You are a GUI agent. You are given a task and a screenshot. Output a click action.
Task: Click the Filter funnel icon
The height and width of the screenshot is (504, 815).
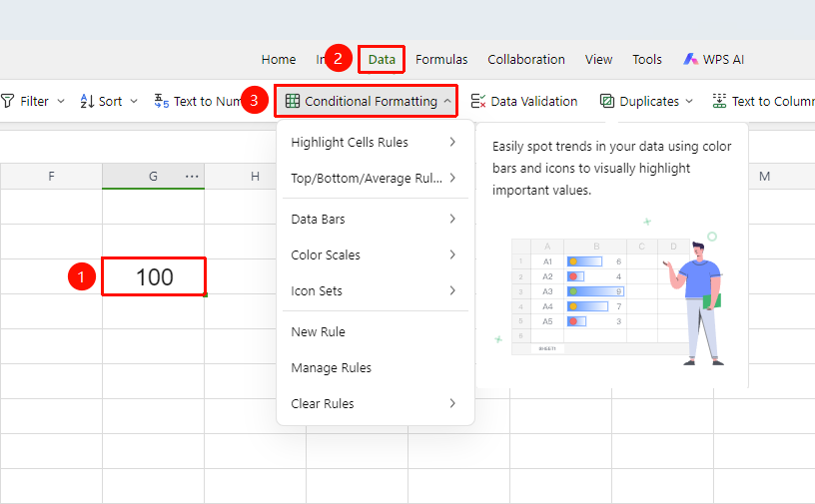pos(7,101)
